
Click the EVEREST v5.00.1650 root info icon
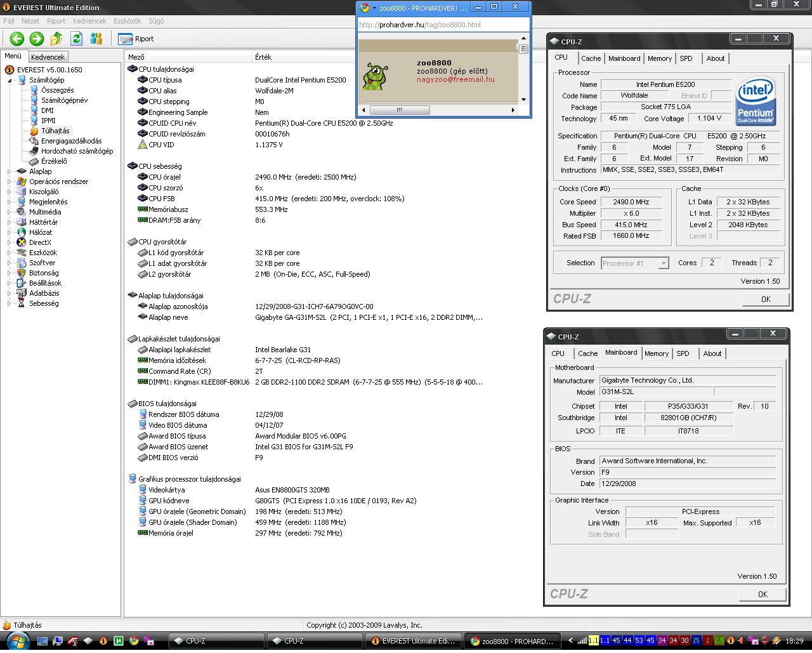click(x=10, y=70)
